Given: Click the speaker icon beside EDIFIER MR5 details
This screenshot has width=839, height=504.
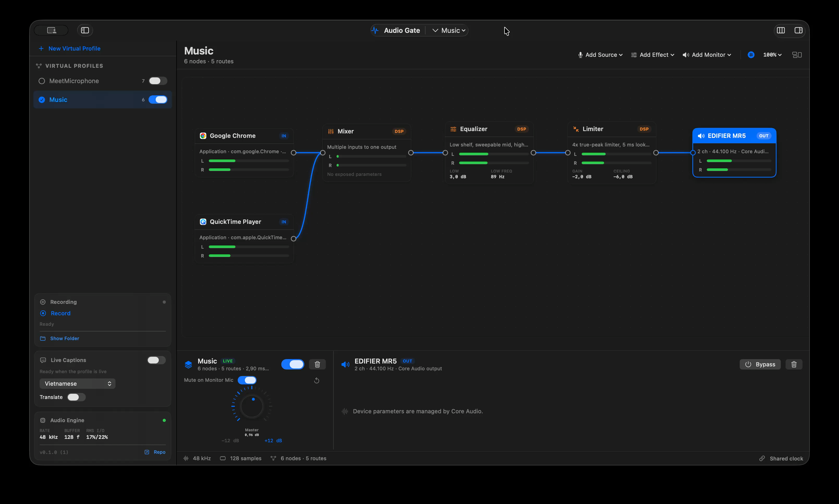Looking at the screenshot, I should tap(345, 364).
